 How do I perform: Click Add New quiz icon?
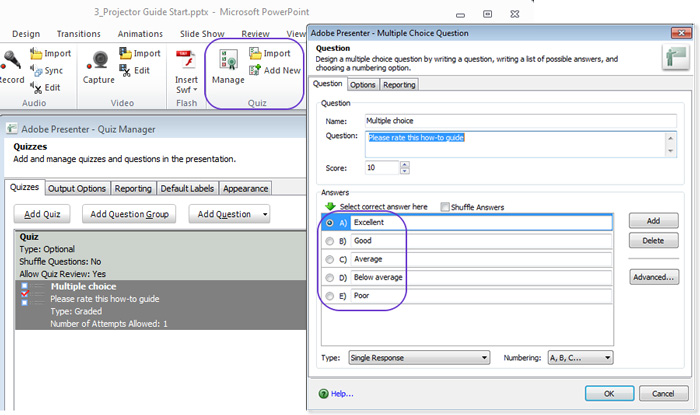255,71
